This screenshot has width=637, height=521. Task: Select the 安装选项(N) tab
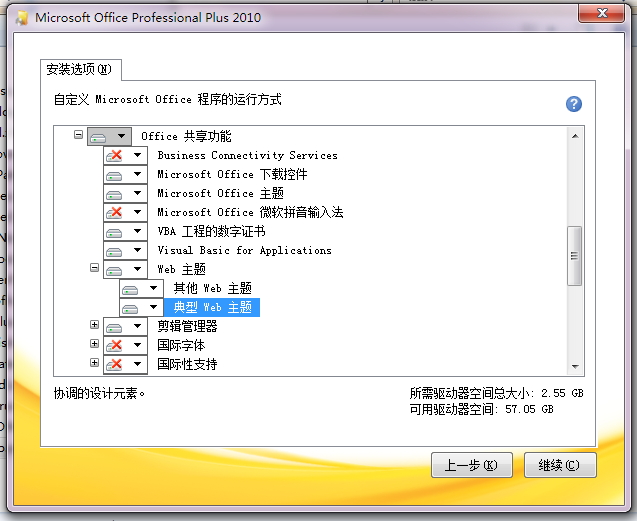coord(80,69)
